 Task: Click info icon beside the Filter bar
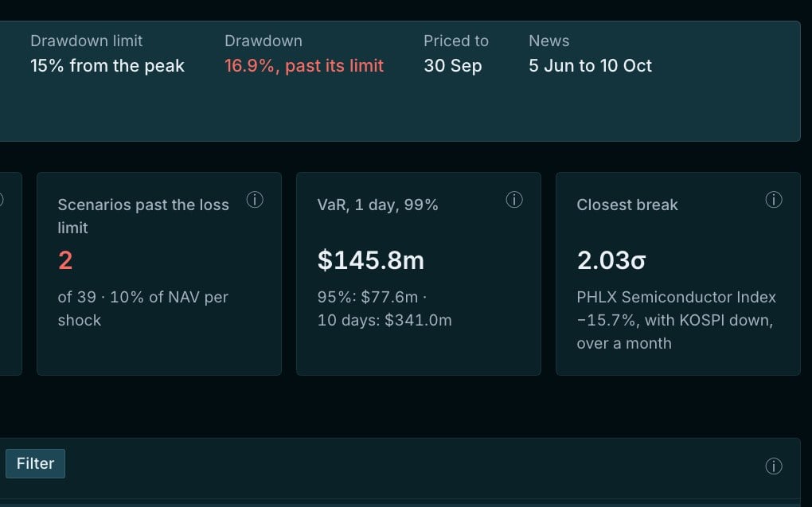[x=774, y=466]
